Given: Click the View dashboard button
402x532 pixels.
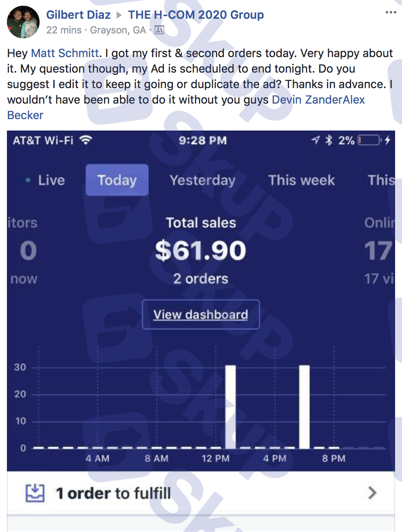Looking at the screenshot, I should click(x=201, y=315).
